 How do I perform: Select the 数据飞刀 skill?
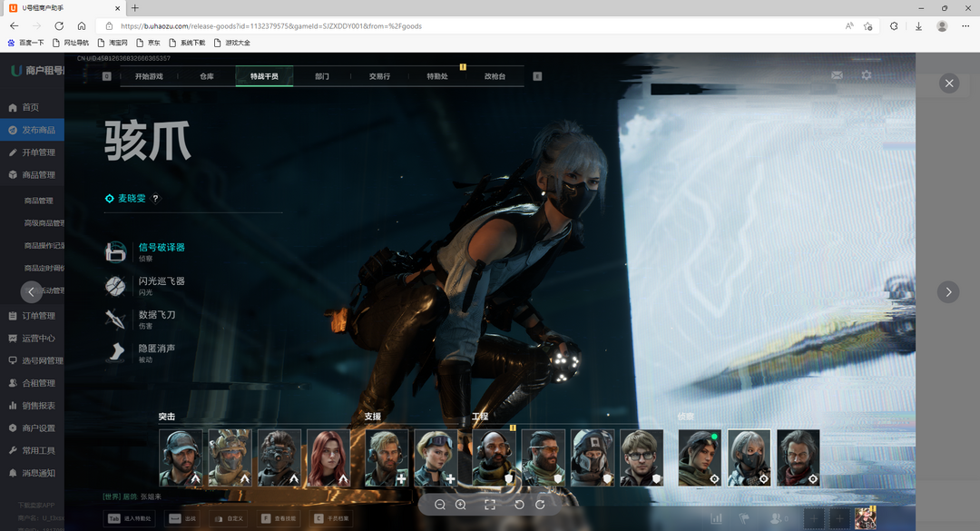(141, 319)
